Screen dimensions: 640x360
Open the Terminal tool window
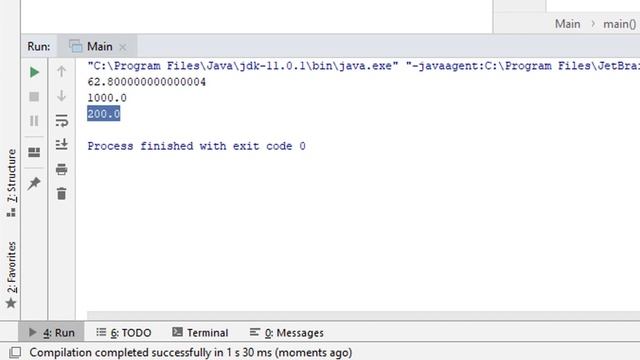coord(200,333)
